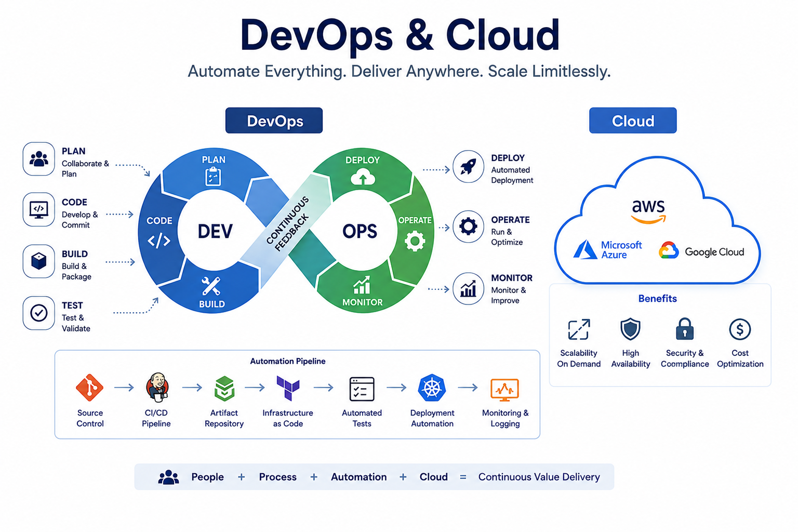
Task: Select the Terraform Infrastructure as Code icon
Action: pyautogui.click(x=288, y=388)
